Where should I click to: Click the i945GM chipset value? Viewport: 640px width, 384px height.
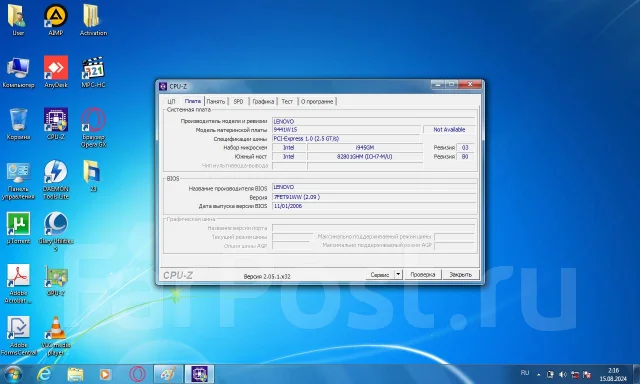[364, 147]
